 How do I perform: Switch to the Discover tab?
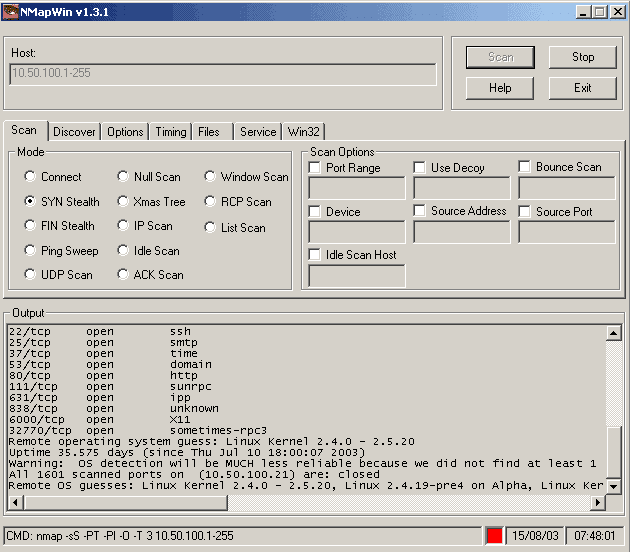pos(74,132)
